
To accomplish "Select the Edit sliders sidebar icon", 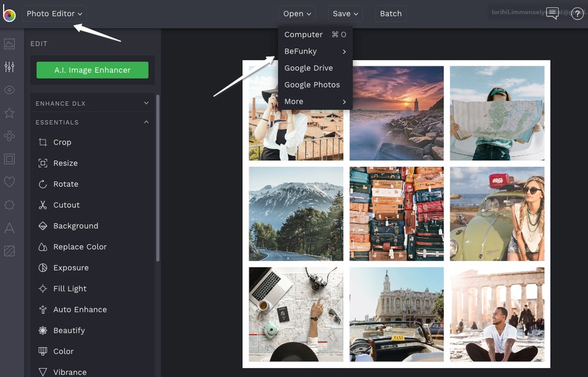I will [9, 67].
